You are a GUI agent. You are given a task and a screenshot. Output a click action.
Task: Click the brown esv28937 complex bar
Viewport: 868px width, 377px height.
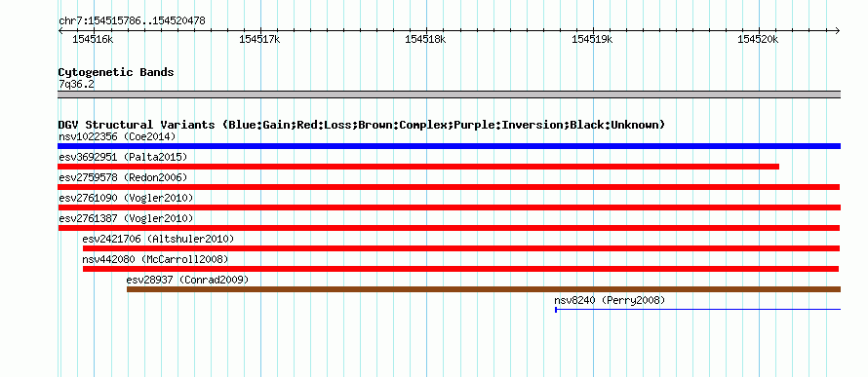[484, 289]
